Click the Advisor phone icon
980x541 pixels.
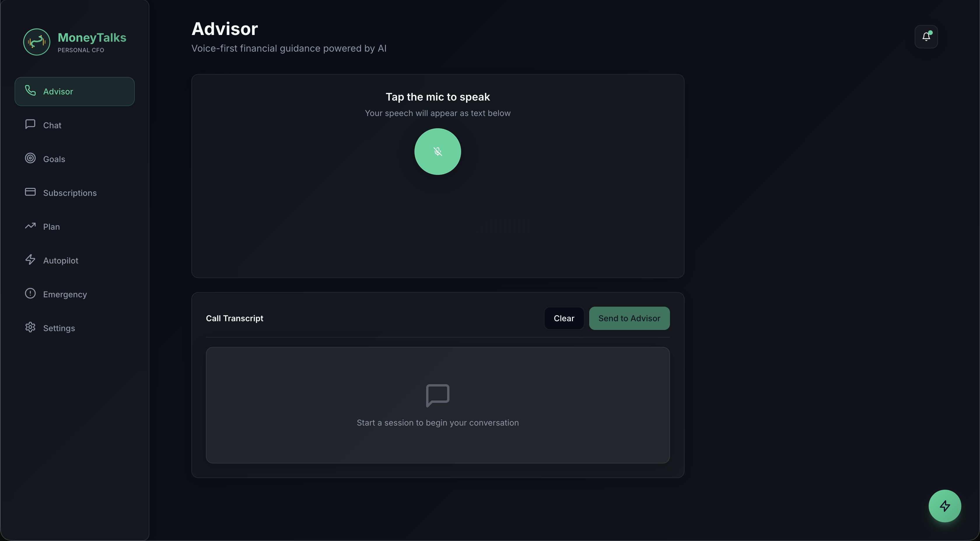pyautogui.click(x=30, y=90)
